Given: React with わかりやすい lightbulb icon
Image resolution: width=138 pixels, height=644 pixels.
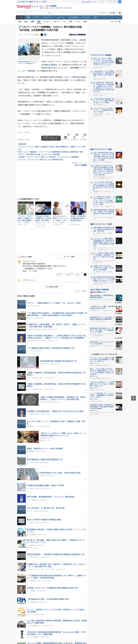Looking at the screenshot, I should coord(74,137).
